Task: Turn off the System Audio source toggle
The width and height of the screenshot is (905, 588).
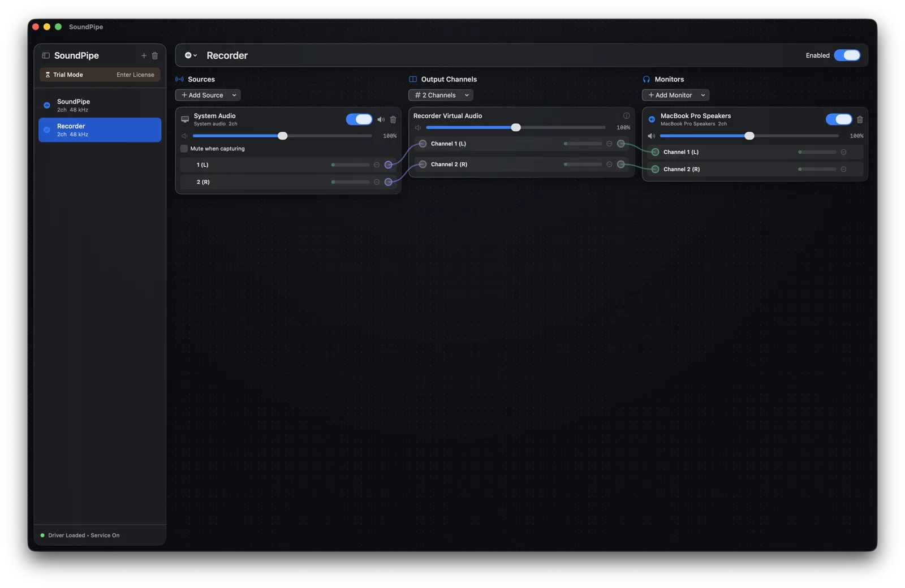Action: tap(359, 119)
